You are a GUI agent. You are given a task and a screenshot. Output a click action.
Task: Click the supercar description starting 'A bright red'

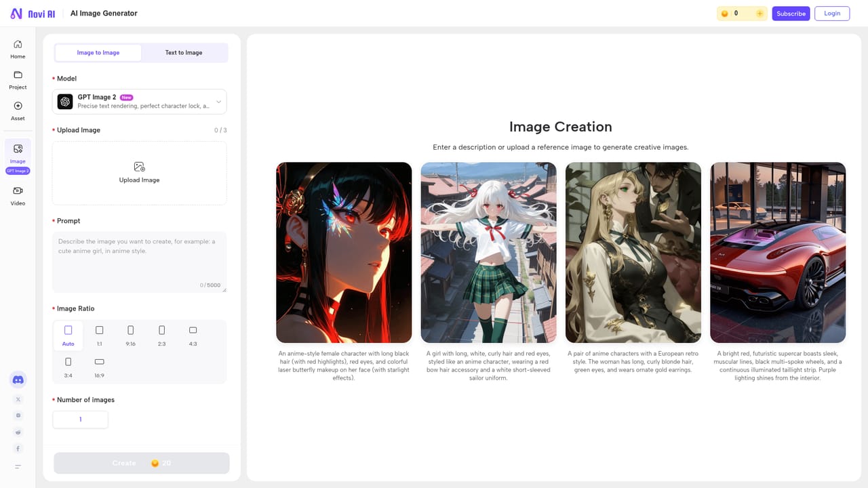pyautogui.click(x=778, y=366)
